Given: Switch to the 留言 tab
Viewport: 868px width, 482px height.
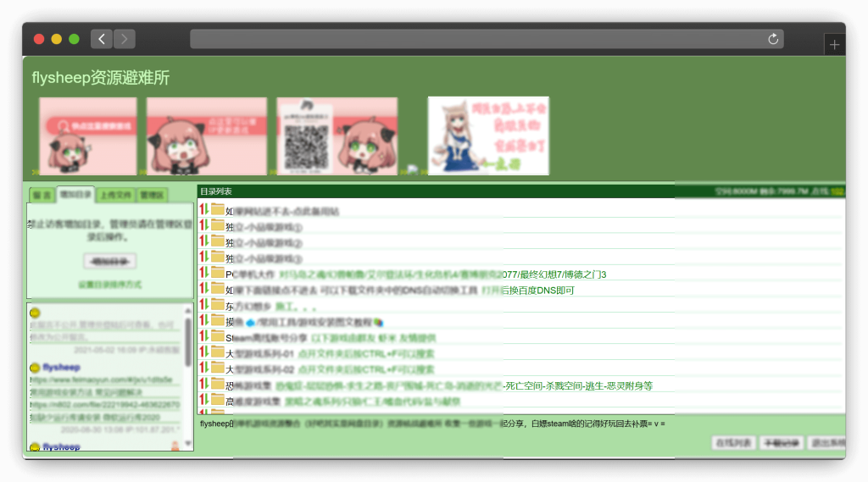Looking at the screenshot, I should point(42,196).
